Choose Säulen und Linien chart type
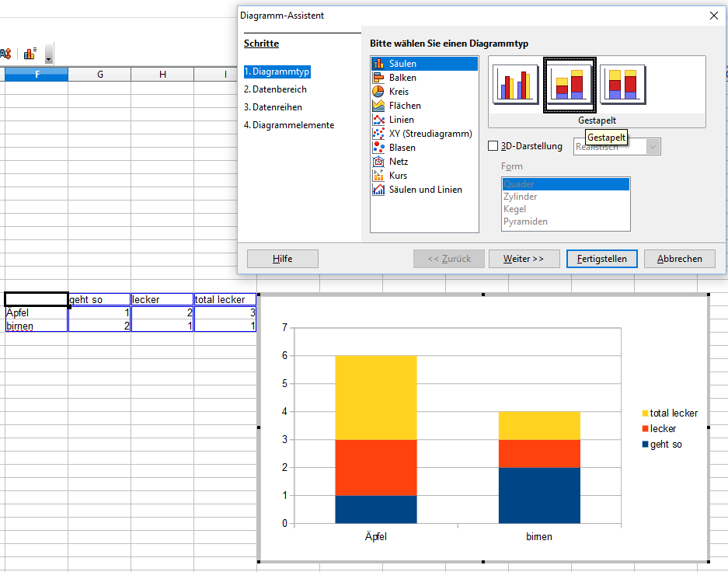This screenshot has width=728, height=572. 424,190
